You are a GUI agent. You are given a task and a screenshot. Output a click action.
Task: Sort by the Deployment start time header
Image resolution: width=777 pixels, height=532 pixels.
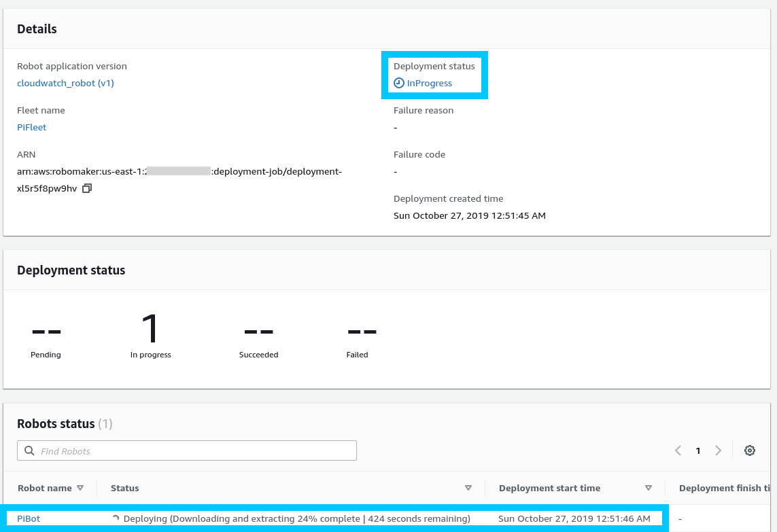[x=549, y=488]
